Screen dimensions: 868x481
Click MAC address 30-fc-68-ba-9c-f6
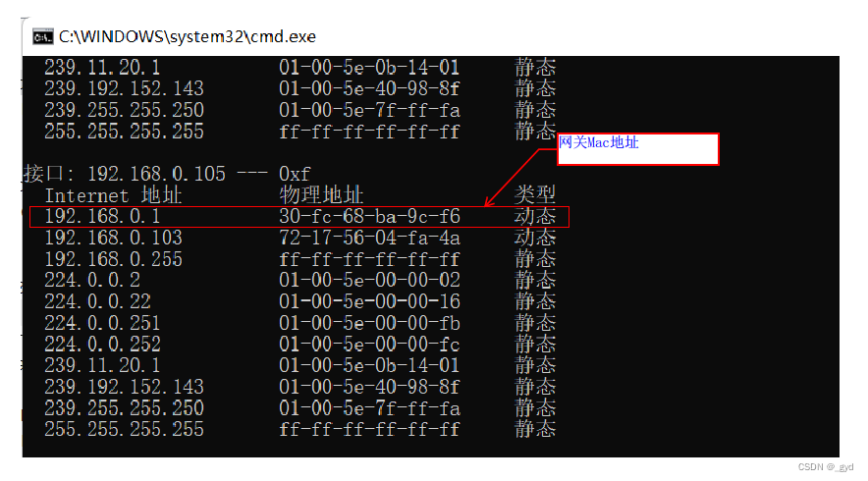(369, 216)
